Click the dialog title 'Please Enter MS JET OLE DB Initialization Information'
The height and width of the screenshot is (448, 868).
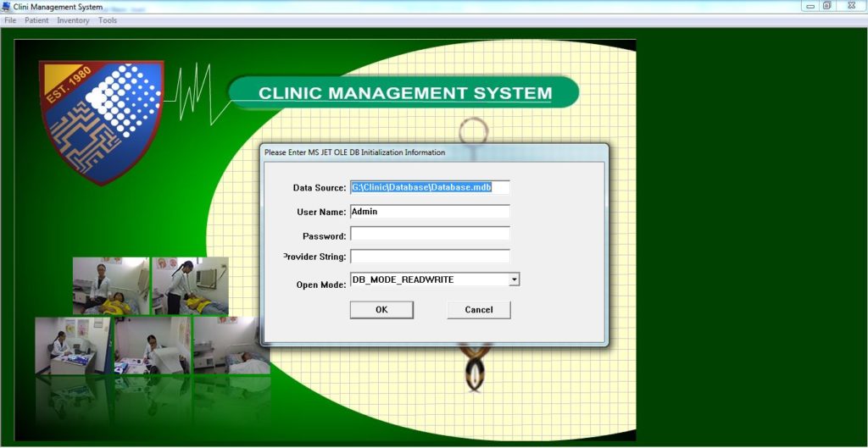pos(354,152)
